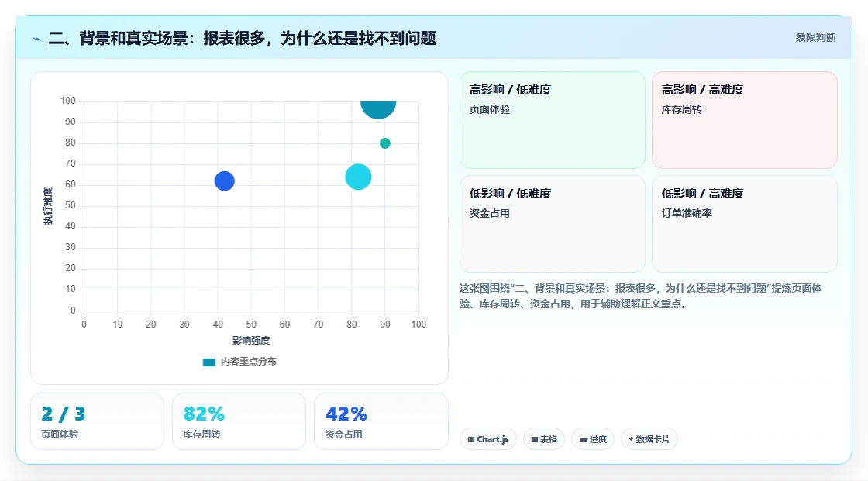This screenshot has width=868, height=481.
Task: Select the 2 / 3 页面体验 stat card
Action: pos(97,421)
